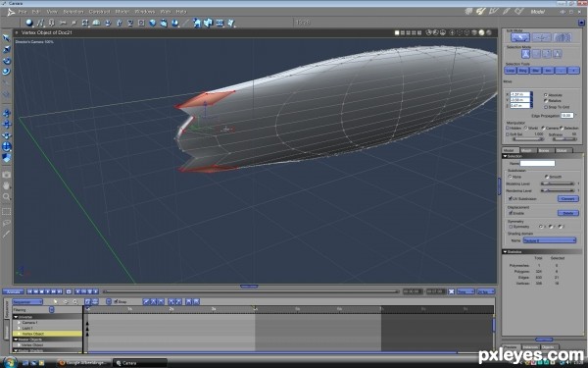Click the Ring selection tool button
The height and width of the screenshot is (368, 588).
523,71
